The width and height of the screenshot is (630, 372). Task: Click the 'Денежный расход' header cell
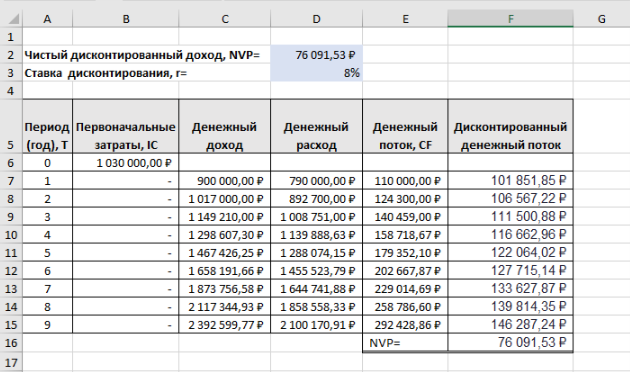pos(317,126)
